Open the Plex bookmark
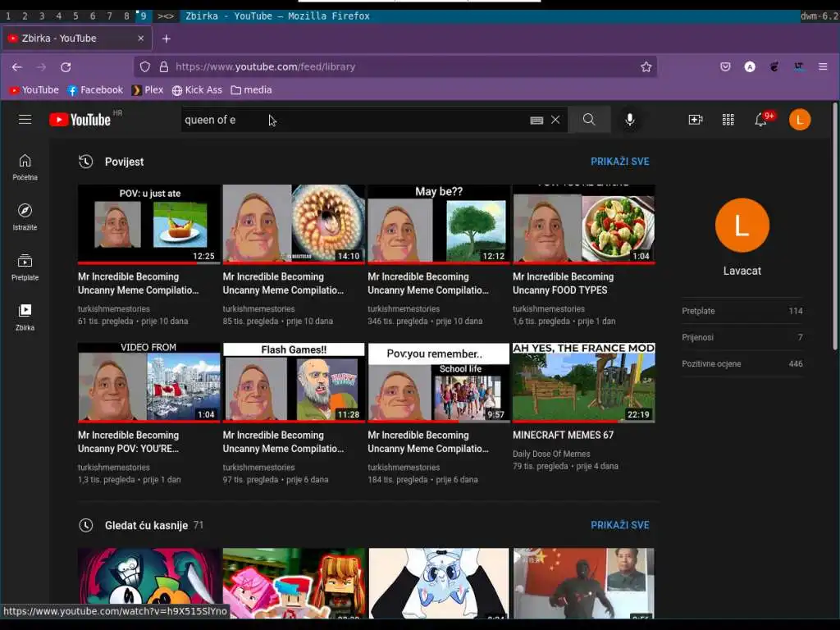The width and height of the screenshot is (840, 630). (x=148, y=90)
